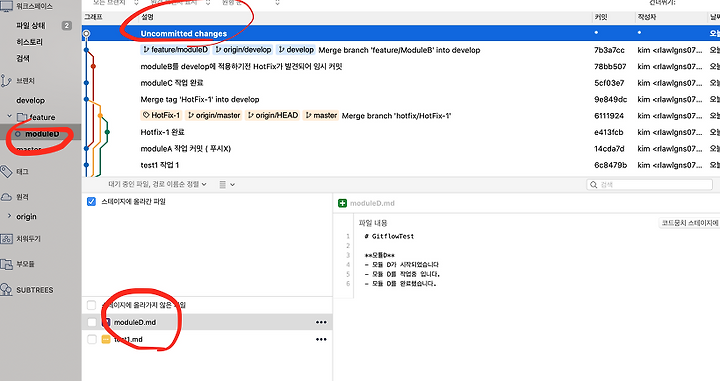Open 검색 in the sidebar
Image resolution: width=720 pixels, height=381 pixels.
click(23, 58)
